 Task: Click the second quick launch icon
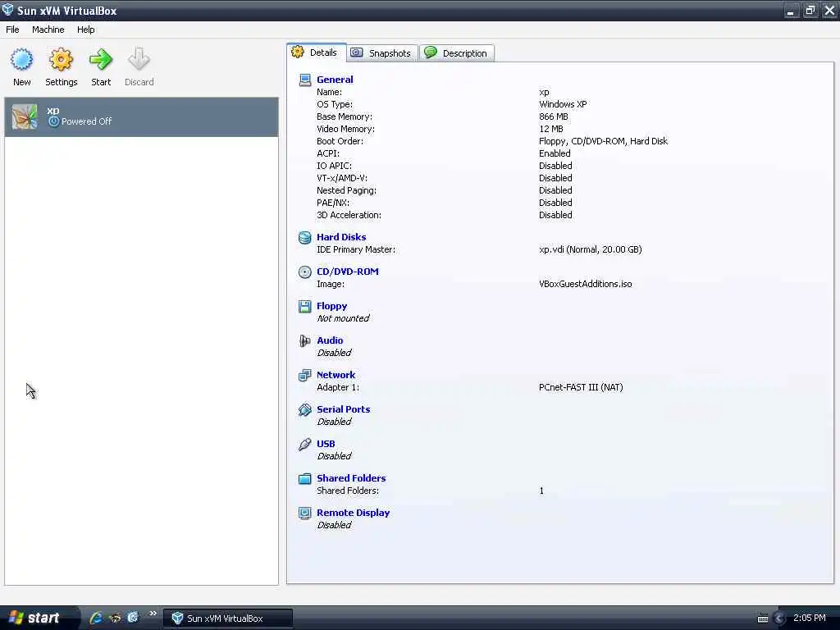point(115,618)
